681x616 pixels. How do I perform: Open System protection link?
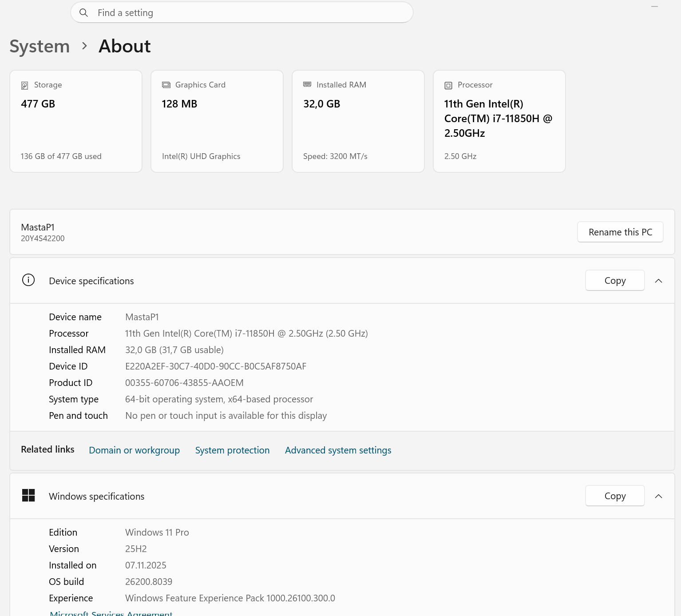(x=232, y=450)
